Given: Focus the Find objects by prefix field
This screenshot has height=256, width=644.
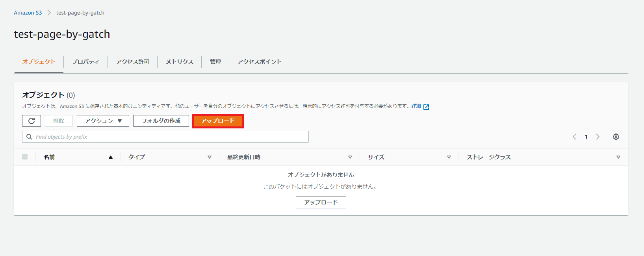Looking at the screenshot, I should pos(165,137).
